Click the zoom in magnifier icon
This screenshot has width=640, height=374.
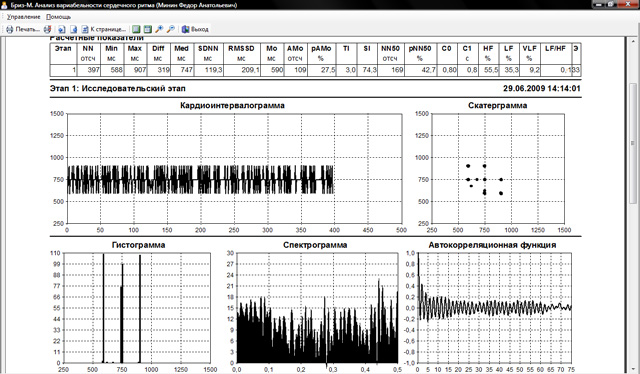(159, 29)
